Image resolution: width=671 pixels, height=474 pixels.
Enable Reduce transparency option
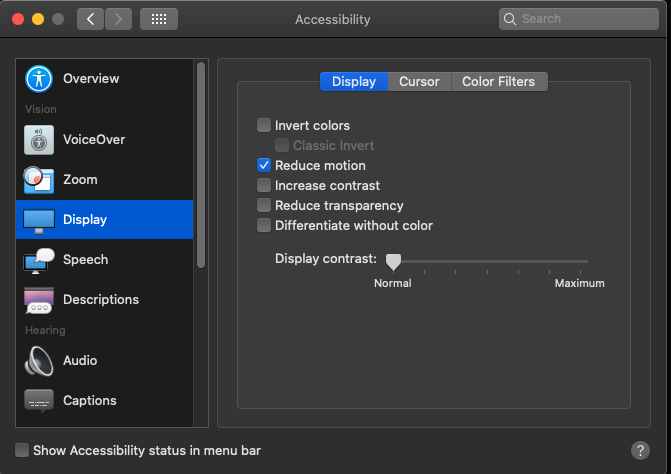pos(264,206)
